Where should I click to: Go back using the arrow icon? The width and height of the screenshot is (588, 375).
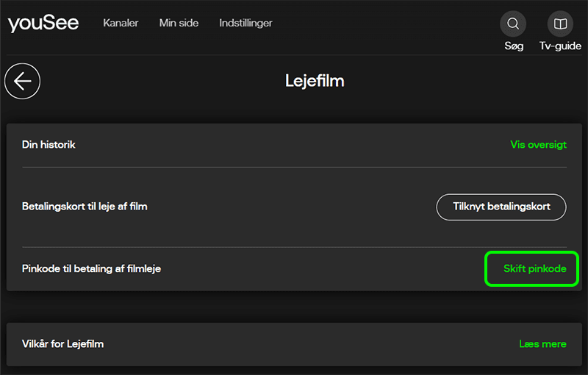[x=23, y=81]
